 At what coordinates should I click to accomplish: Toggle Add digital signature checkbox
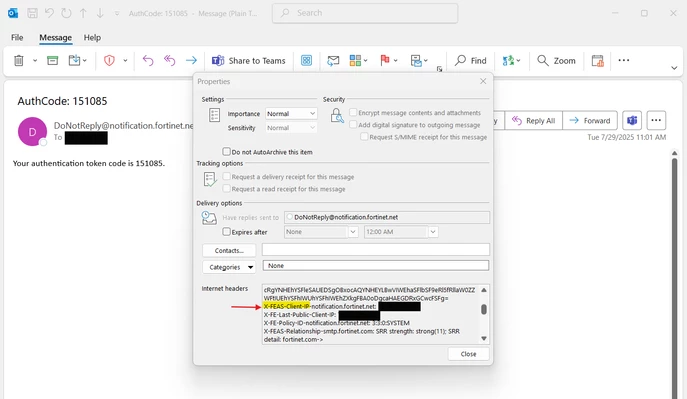pos(353,124)
